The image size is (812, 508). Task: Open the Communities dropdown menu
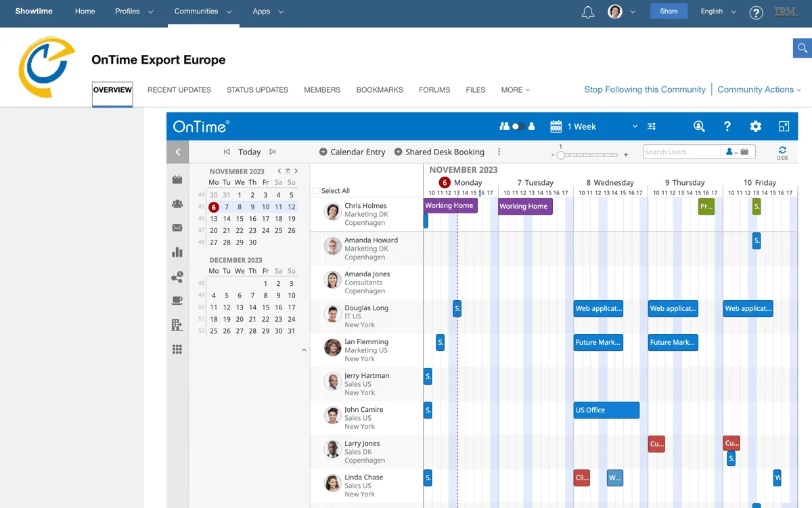(203, 12)
